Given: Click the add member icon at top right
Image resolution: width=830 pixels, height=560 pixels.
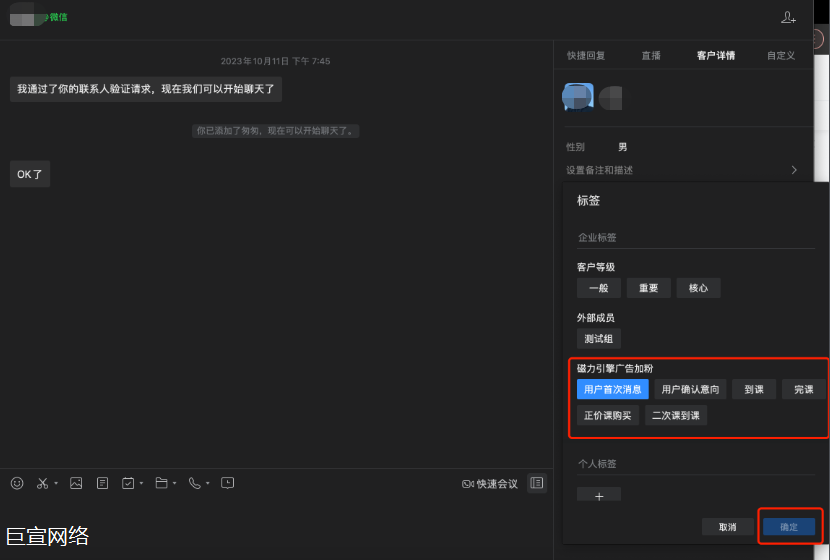Looking at the screenshot, I should pos(788,17).
